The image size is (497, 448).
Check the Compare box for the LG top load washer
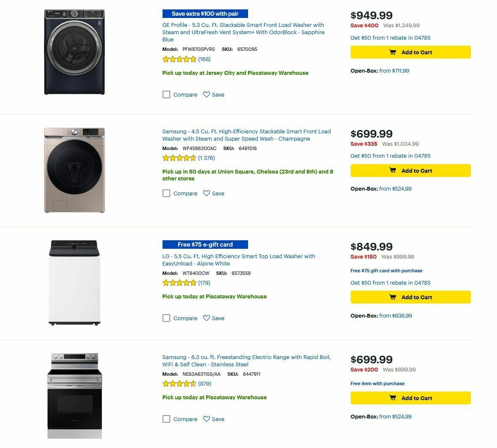[x=166, y=318]
